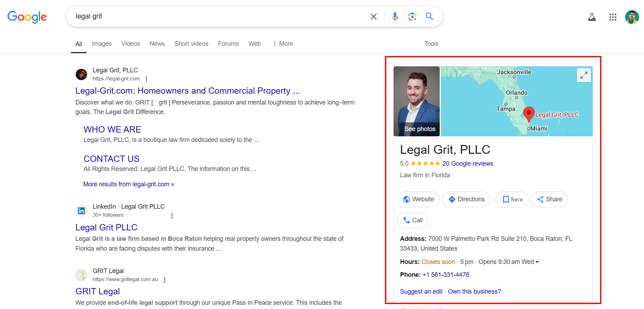This screenshot has height=309, width=644.
Task: Open the Florida map image
Action: tap(517, 101)
